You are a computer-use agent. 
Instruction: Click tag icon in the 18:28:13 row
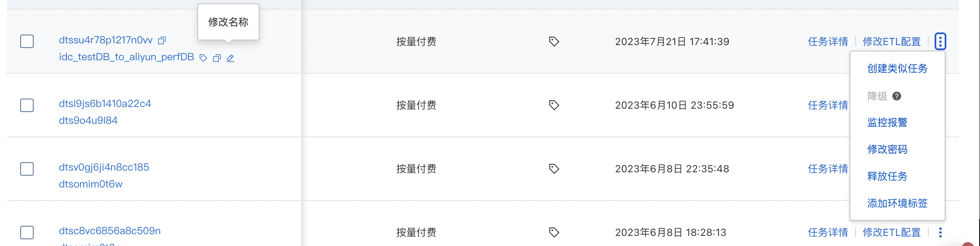point(554,232)
